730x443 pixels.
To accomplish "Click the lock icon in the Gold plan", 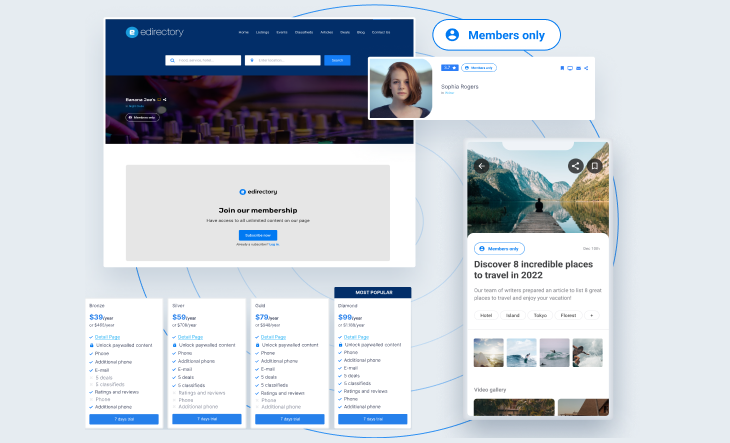I will coord(257,345).
